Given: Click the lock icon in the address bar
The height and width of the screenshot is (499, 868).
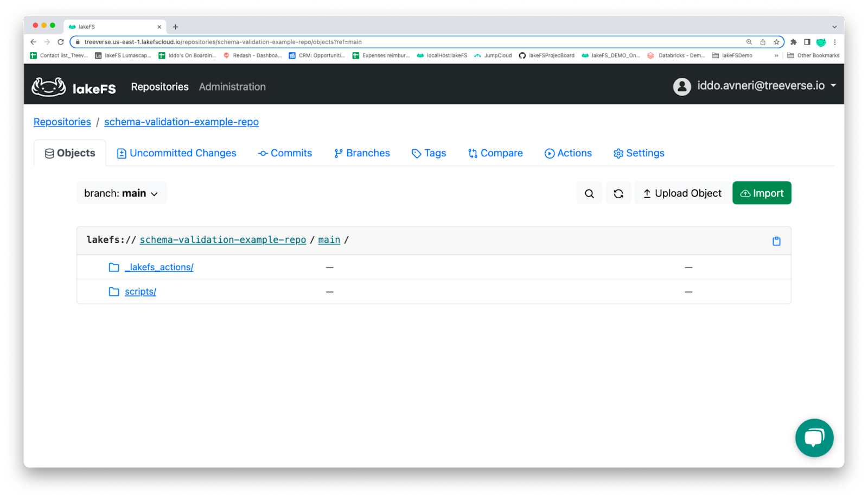Looking at the screenshot, I should pos(78,42).
